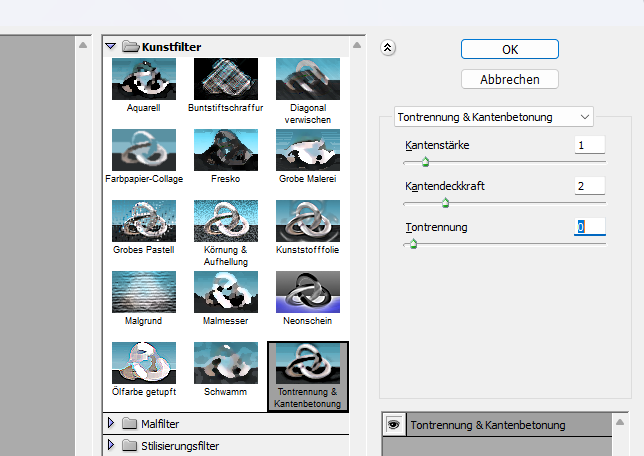Select the Ölfarbe getupft filter

click(x=144, y=363)
